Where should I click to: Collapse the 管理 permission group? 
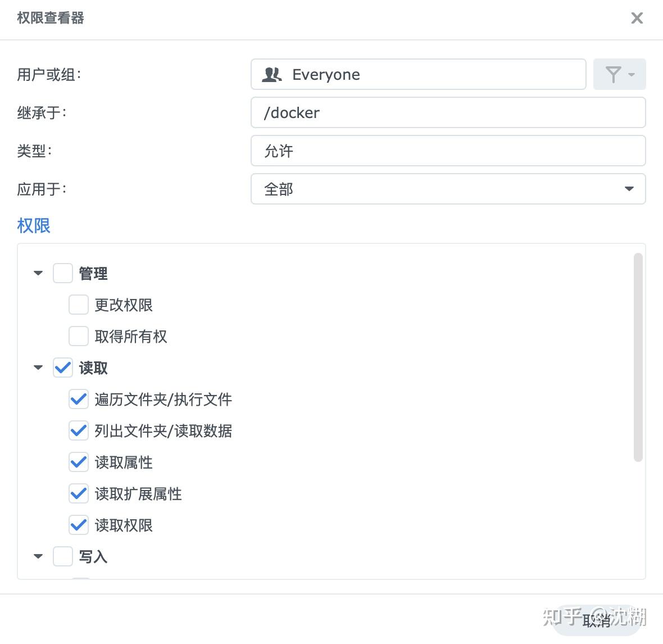click(38, 273)
